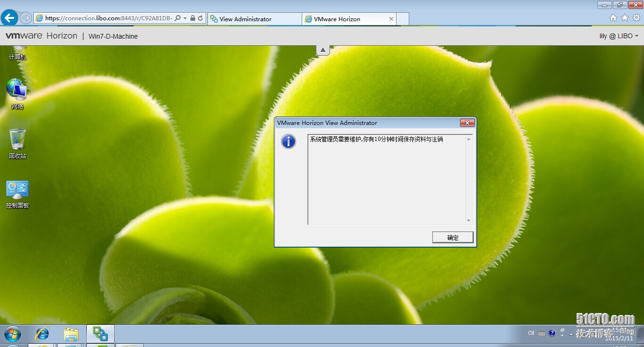Viewport: 644px width, 347px height.
Task: Close the VMware Horizon browser tab
Action: 391,19
